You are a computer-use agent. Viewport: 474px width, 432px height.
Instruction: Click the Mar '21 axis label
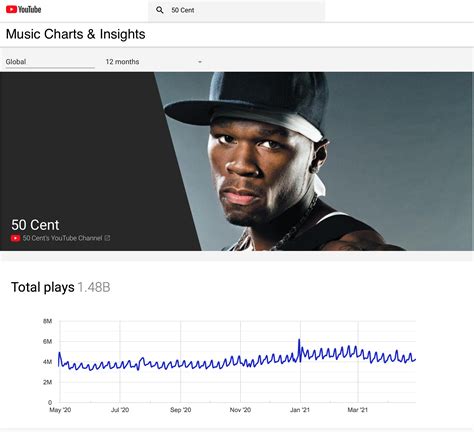[358, 410]
